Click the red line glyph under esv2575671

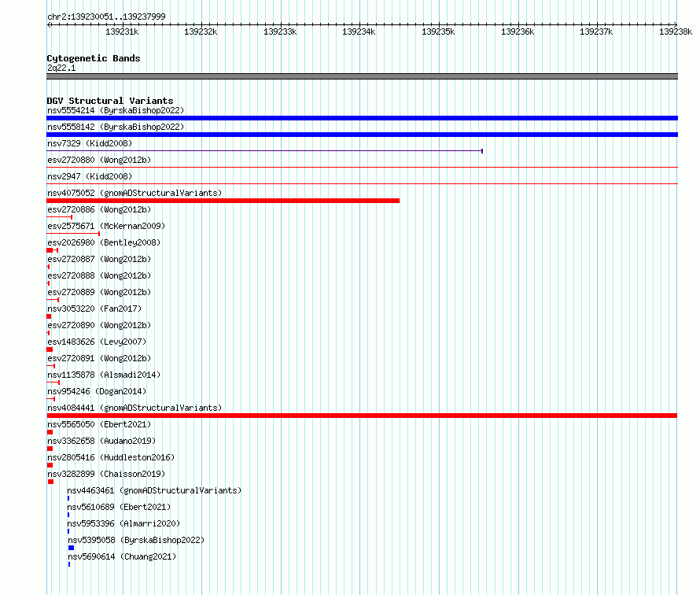(73, 234)
